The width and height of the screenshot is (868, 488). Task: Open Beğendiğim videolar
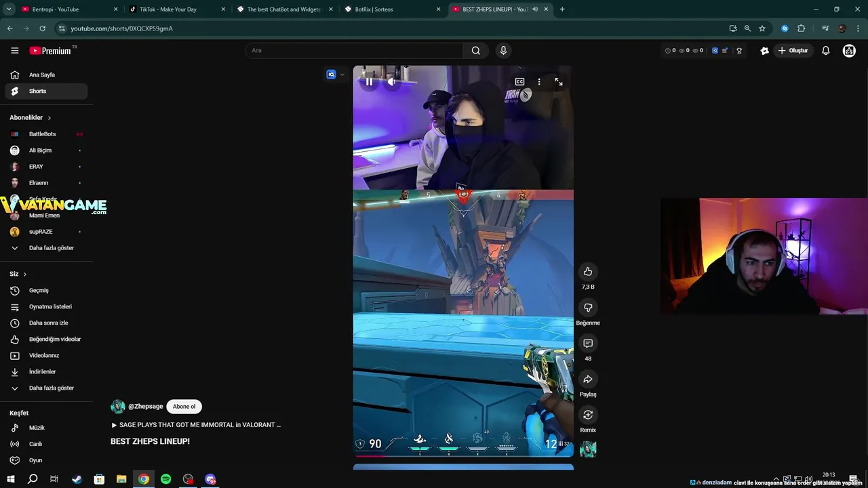click(46, 340)
